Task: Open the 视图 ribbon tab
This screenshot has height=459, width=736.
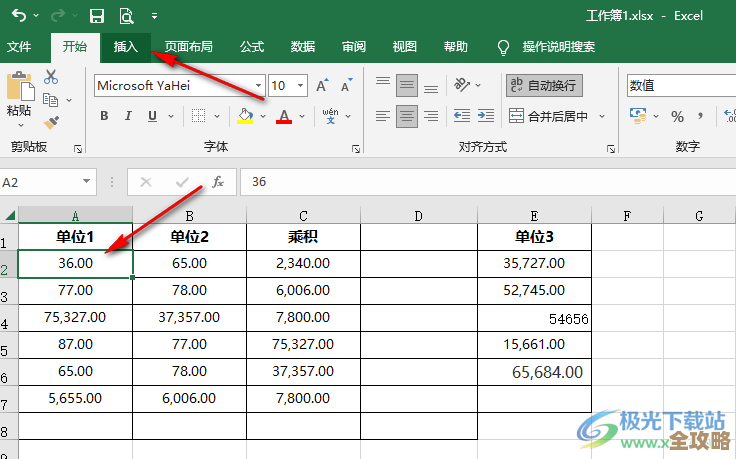Action: coord(404,46)
